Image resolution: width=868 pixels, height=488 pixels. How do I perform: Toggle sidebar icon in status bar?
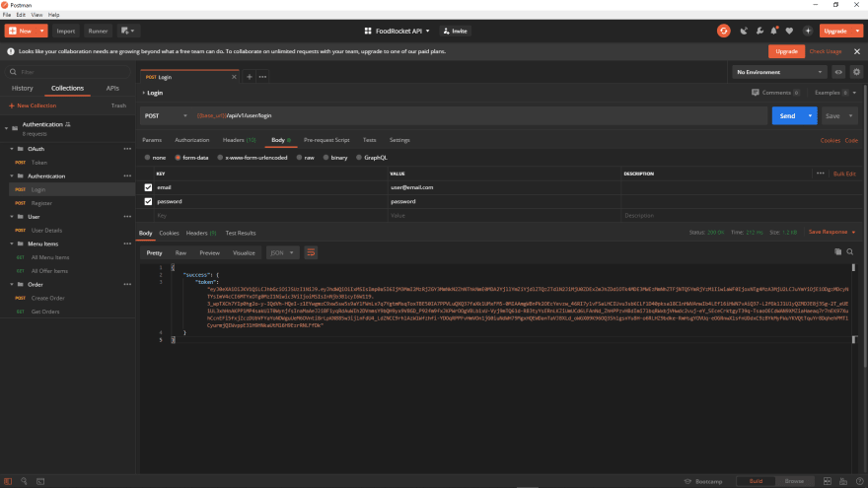8,481
